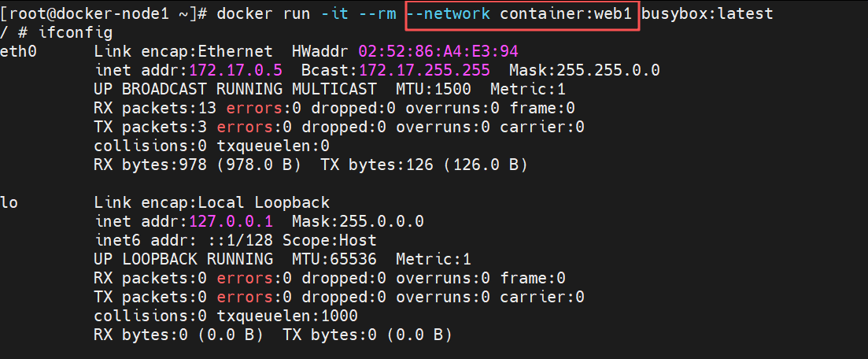Click the '--rm' option in command

click(x=377, y=13)
